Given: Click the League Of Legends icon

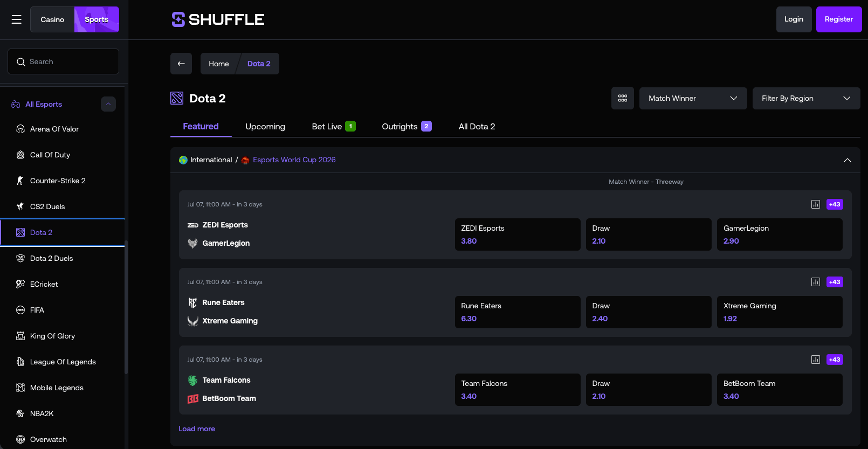Looking at the screenshot, I should point(20,362).
